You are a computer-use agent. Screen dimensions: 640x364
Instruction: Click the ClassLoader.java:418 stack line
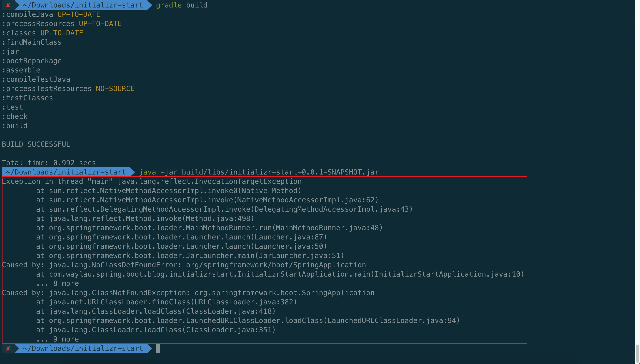156,311
